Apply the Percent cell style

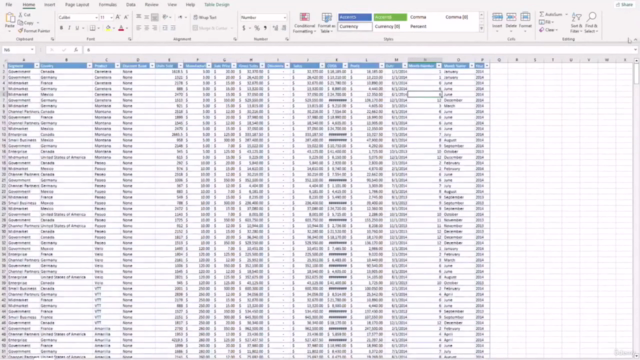418,27
